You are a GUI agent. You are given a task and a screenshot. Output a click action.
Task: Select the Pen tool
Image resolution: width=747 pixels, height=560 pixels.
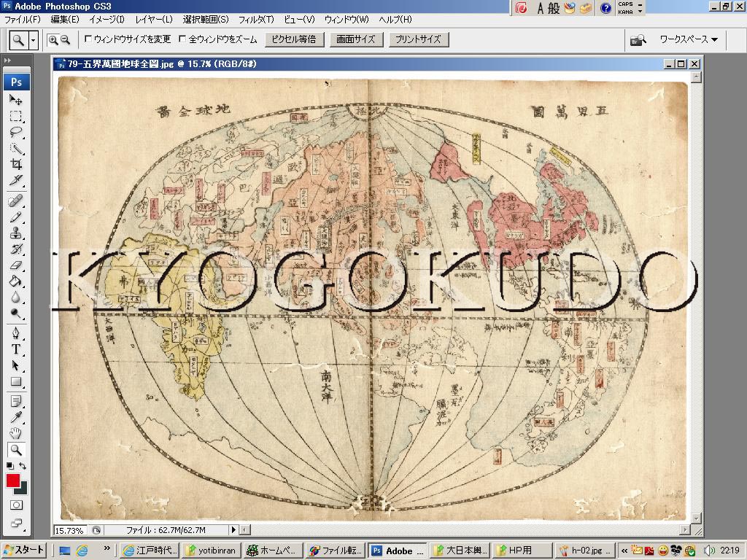tap(16, 332)
